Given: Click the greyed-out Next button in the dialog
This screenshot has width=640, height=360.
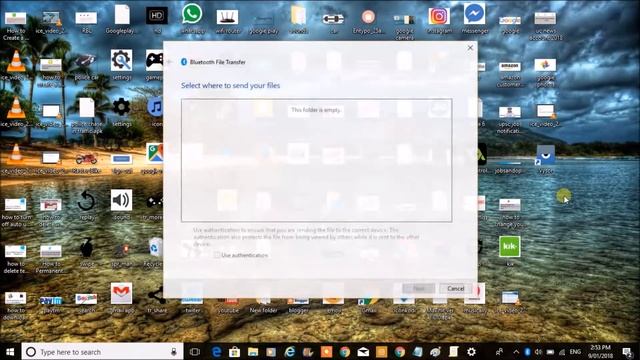Looking at the screenshot, I should [418, 289].
